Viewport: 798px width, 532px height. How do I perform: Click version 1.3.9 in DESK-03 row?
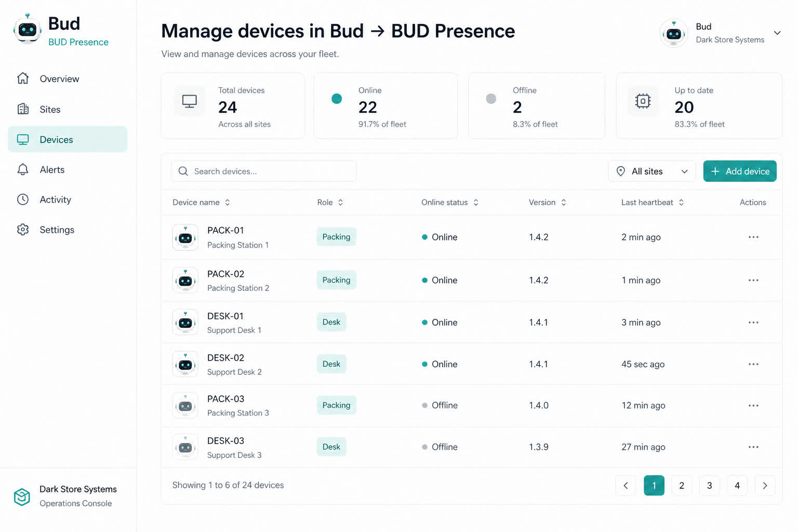[539, 447]
